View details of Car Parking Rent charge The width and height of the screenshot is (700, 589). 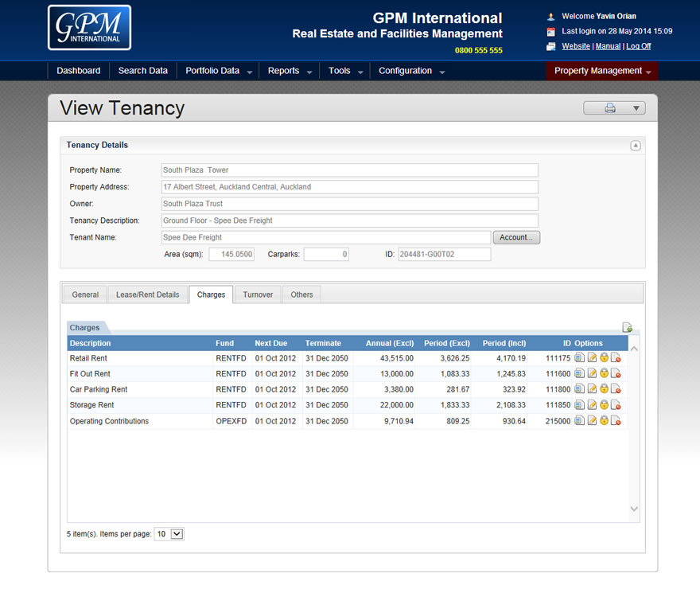pos(579,389)
